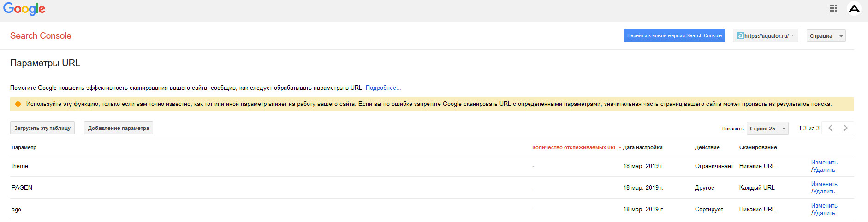
Task: Click the yellow warning icon
Action: point(18,104)
